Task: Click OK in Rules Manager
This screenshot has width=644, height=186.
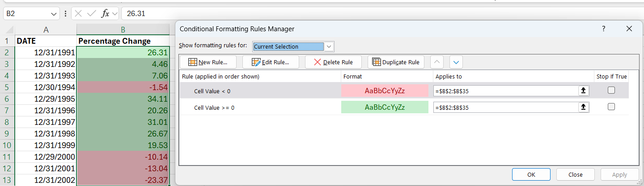Action: click(531, 174)
